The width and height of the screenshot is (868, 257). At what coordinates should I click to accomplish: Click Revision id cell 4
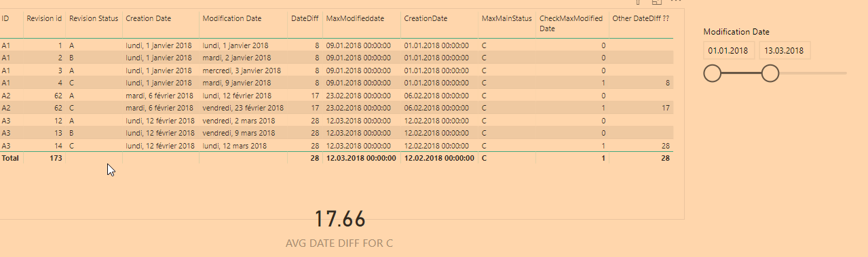[60, 83]
